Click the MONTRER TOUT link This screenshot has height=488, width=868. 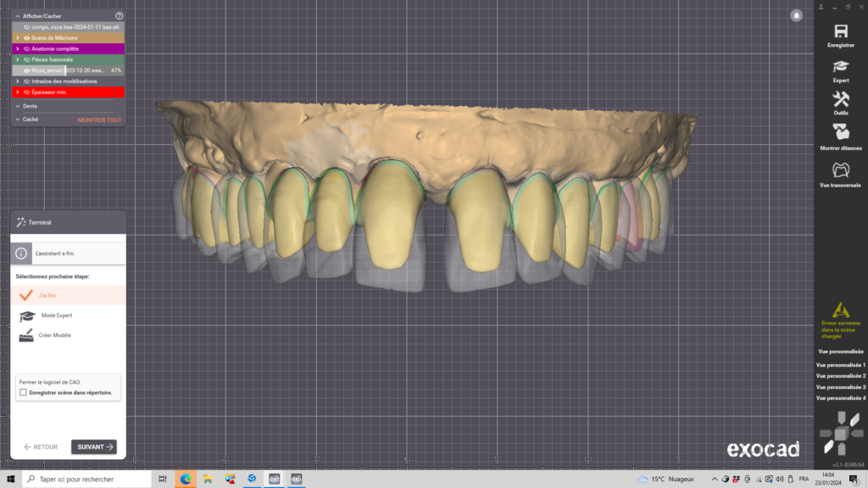[x=99, y=120]
